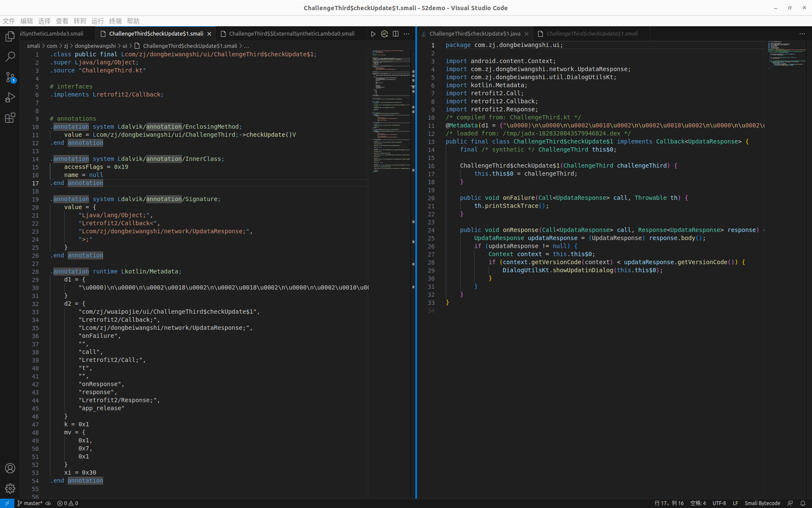
Task: Open more actions for left editor group
Action: [406, 34]
